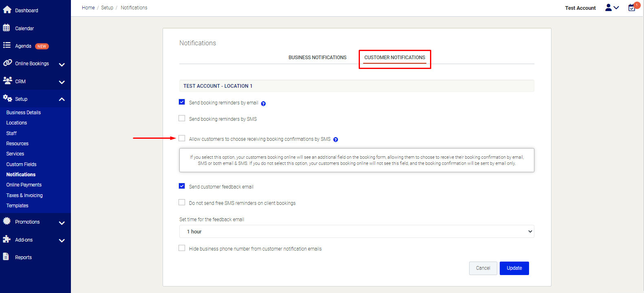Click the 'Set time for the feedback email' label
Viewport: 644px width, 293px height.
click(x=212, y=220)
